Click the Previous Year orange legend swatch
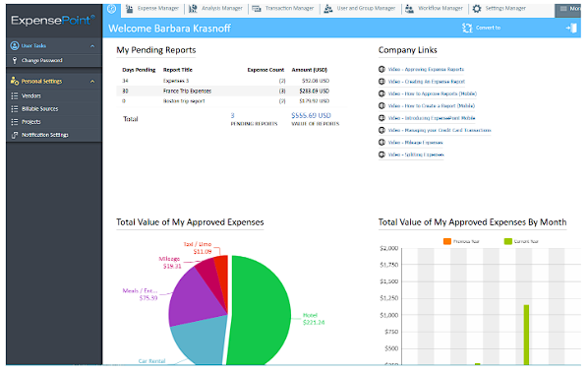 click(447, 241)
